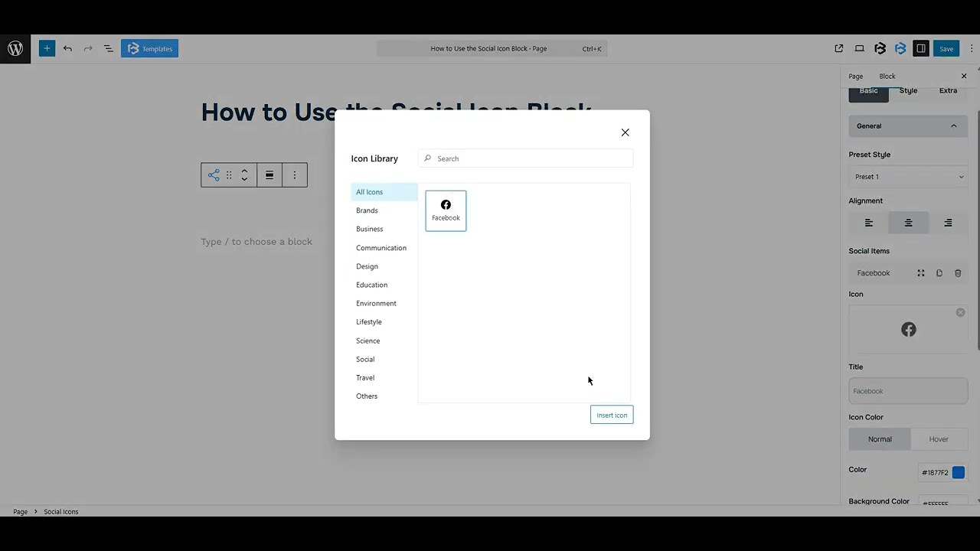Switch to the Style tab
Screen dimensions: 980x551
click(x=908, y=90)
